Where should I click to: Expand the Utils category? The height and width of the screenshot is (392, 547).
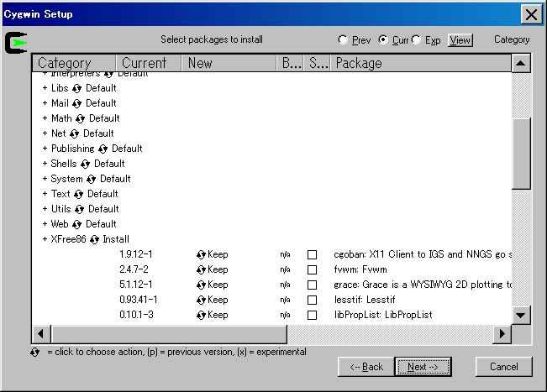45,209
